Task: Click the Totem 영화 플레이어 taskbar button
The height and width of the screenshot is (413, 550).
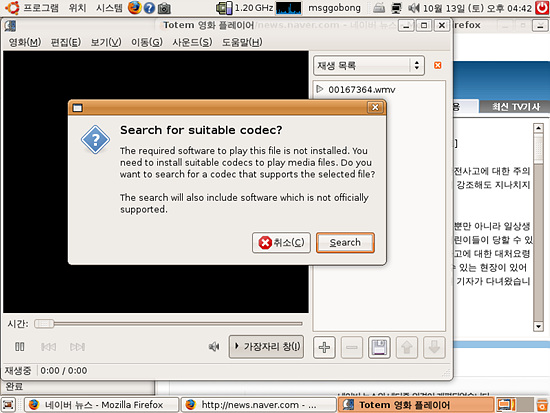Action: click(x=416, y=405)
